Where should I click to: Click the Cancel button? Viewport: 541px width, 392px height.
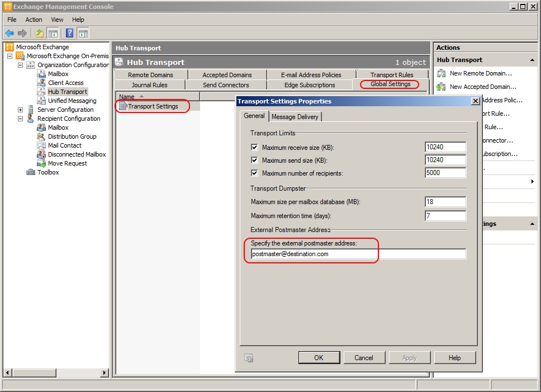(364, 358)
